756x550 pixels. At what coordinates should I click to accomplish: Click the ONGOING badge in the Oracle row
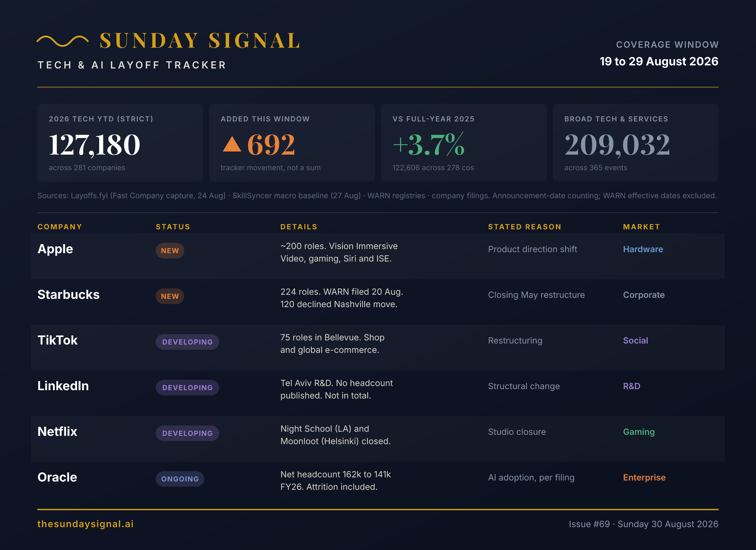click(180, 479)
